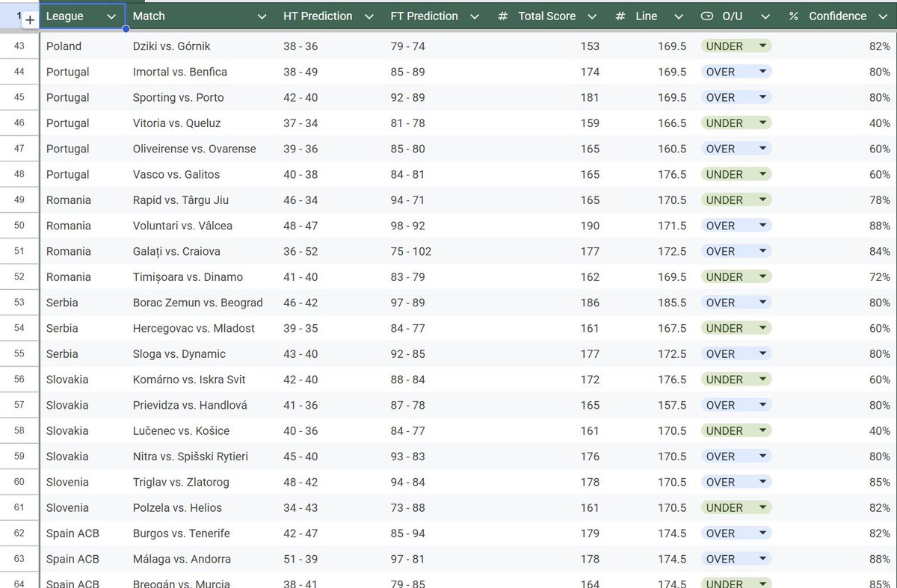Open the FT Prediction column dropdown
Screen dimensions: 897x588
point(474,16)
